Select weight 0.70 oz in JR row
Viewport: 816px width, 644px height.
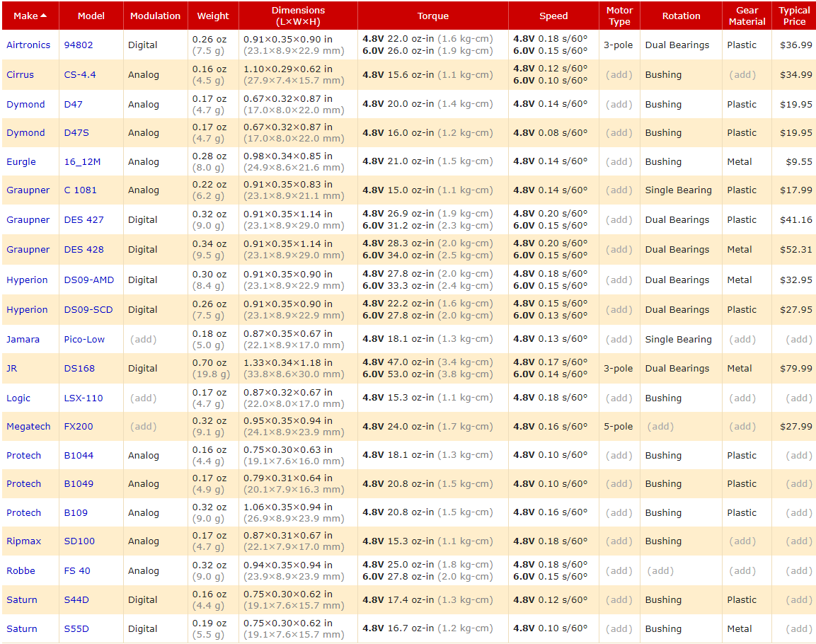point(209,362)
